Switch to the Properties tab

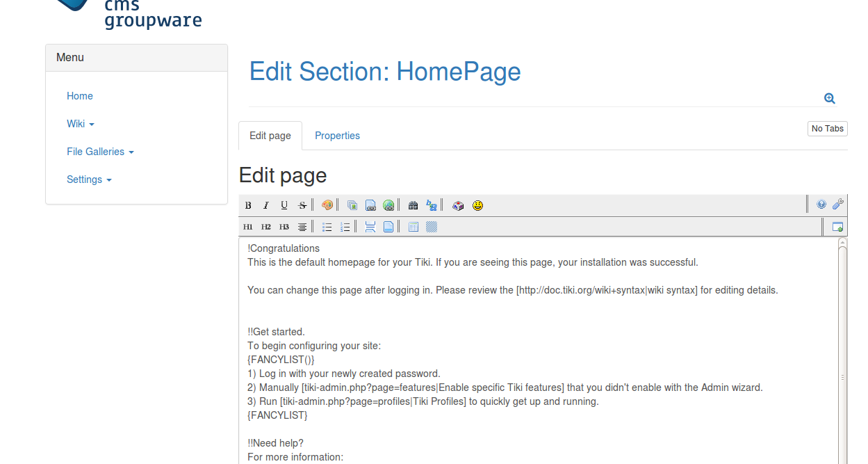337,136
